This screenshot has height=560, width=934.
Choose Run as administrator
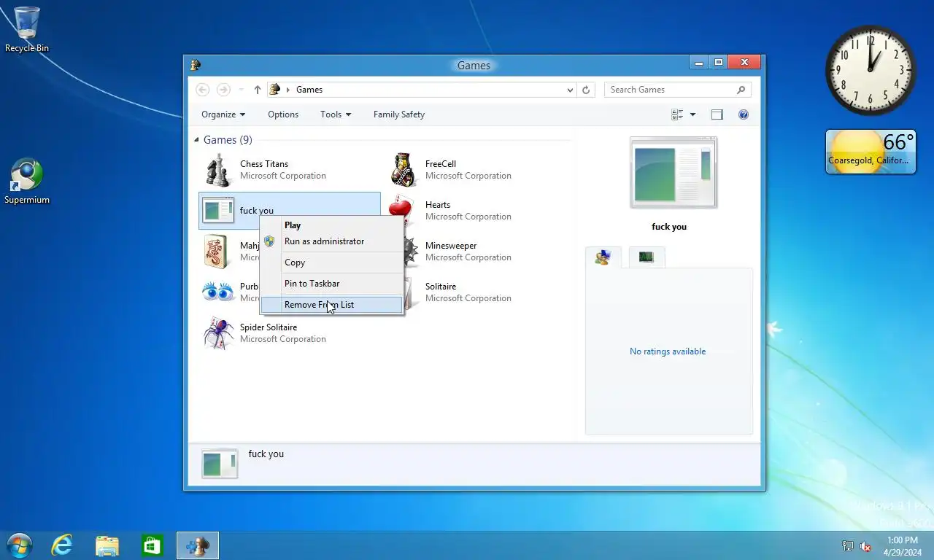click(332, 241)
